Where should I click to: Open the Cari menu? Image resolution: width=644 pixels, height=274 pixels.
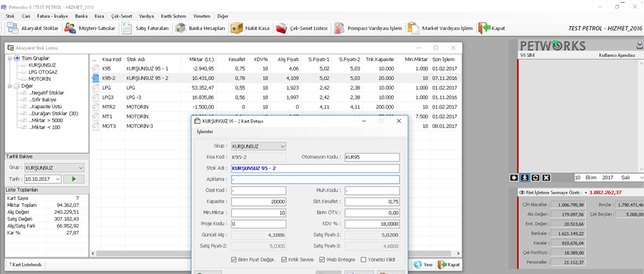coord(26,16)
